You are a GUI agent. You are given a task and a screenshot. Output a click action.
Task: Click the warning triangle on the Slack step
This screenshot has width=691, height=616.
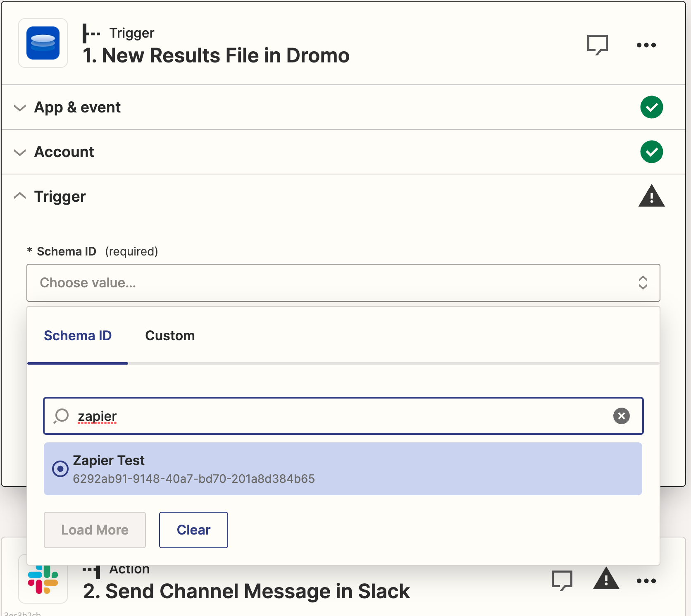tap(606, 578)
